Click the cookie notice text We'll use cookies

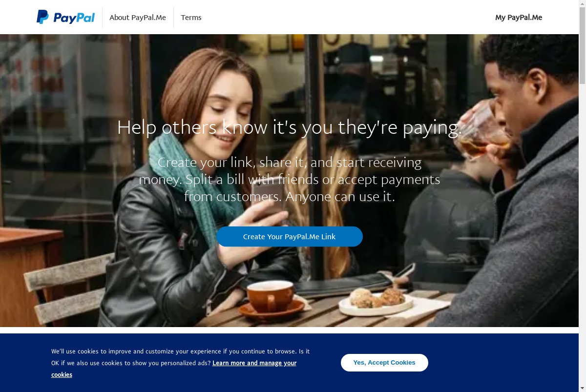pos(181,363)
